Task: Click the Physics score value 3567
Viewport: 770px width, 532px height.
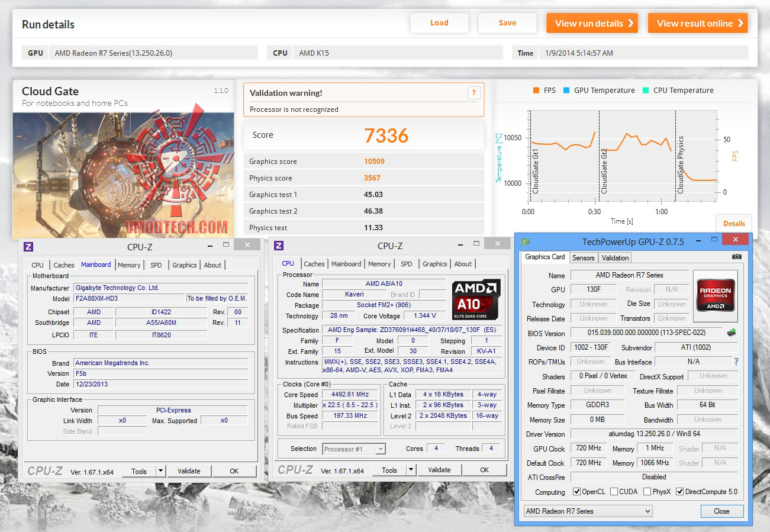Action: pyautogui.click(x=372, y=178)
